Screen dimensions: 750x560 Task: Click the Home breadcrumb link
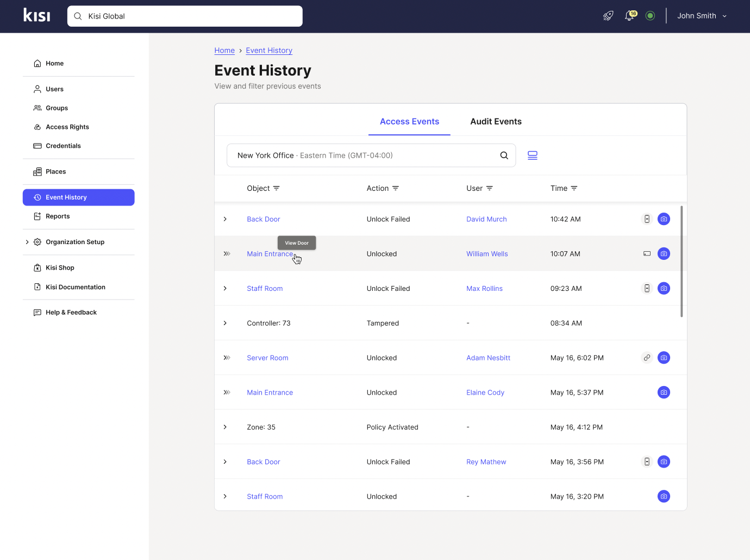click(x=224, y=51)
